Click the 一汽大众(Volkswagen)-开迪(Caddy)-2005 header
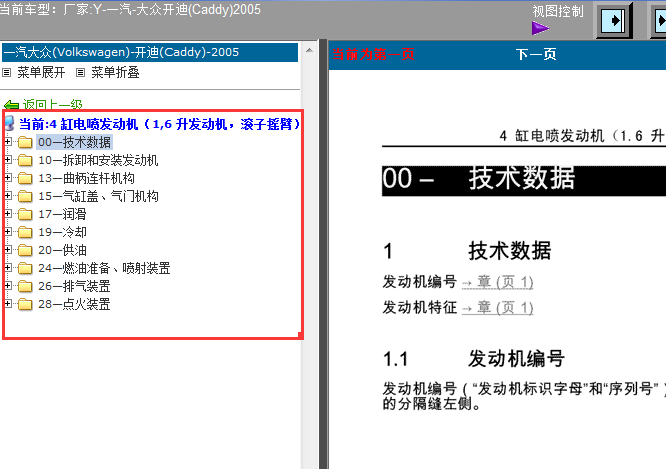The image size is (666, 469). [x=150, y=52]
